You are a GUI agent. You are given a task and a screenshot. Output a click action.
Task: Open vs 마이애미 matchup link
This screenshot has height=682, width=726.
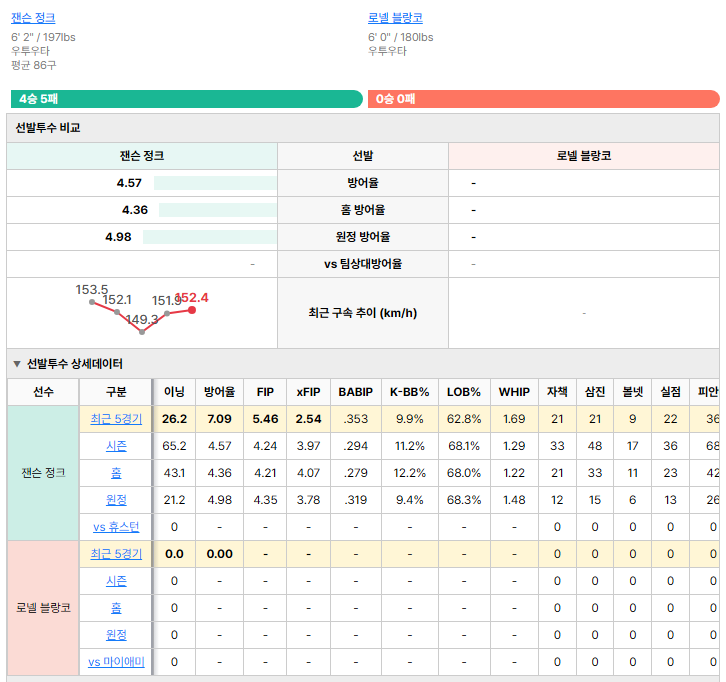[116, 662]
